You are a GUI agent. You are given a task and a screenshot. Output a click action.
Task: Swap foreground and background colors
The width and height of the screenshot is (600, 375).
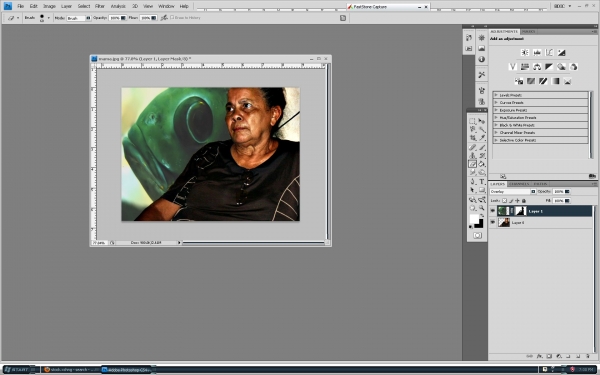[482, 215]
